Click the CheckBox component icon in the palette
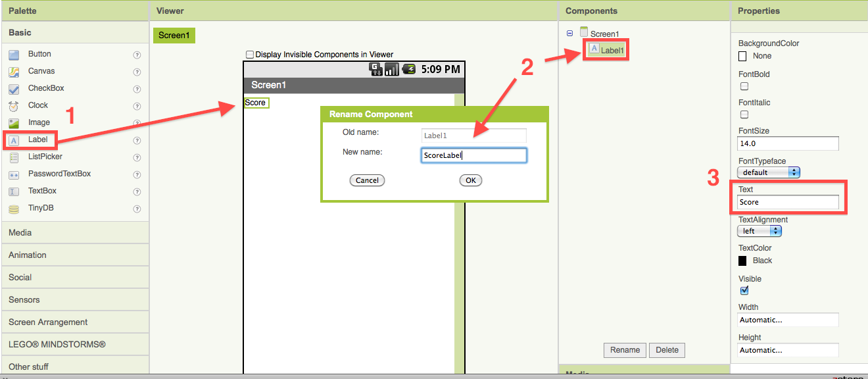This screenshot has height=379, width=868. (14, 89)
